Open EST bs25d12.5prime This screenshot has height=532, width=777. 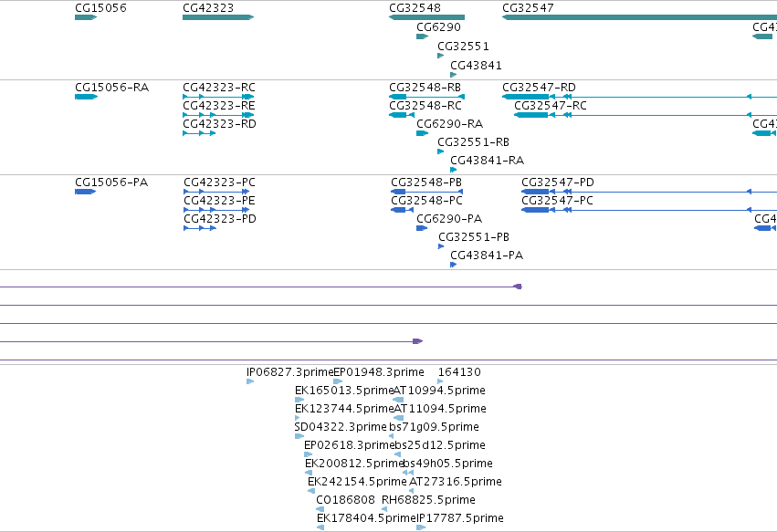(x=440, y=445)
